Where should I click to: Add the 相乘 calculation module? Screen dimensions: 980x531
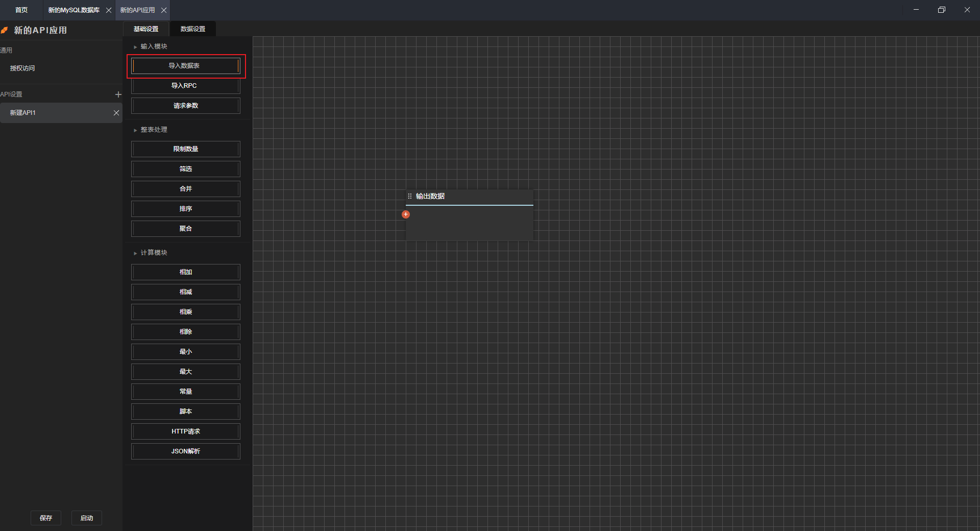(x=186, y=312)
